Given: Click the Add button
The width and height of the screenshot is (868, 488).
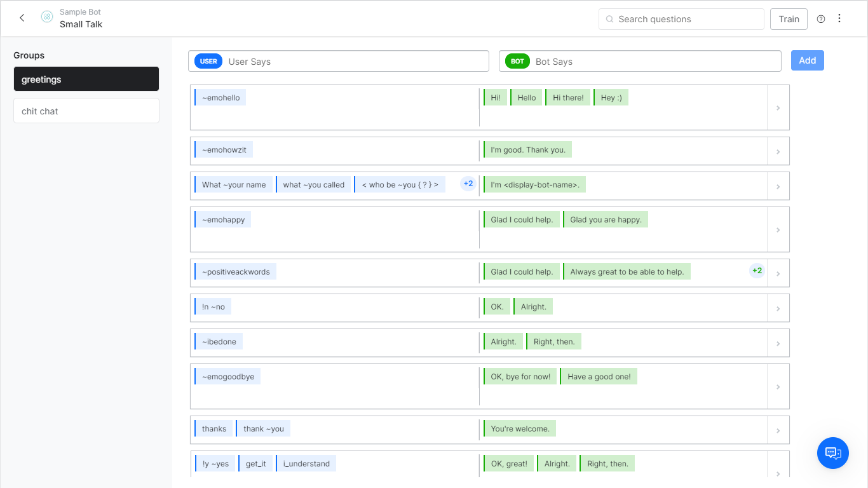Looking at the screenshot, I should click(x=807, y=60).
